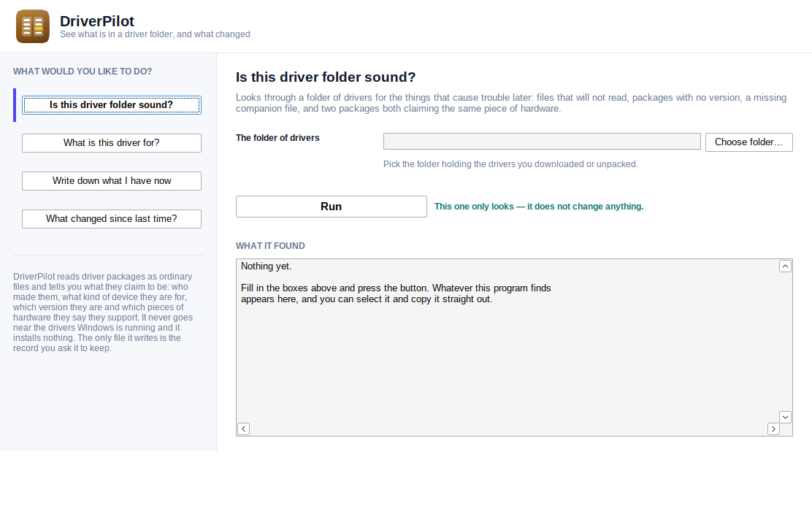Click the results scroll-left arrow
Screen dimensions: 812x530
pos(243,429)
